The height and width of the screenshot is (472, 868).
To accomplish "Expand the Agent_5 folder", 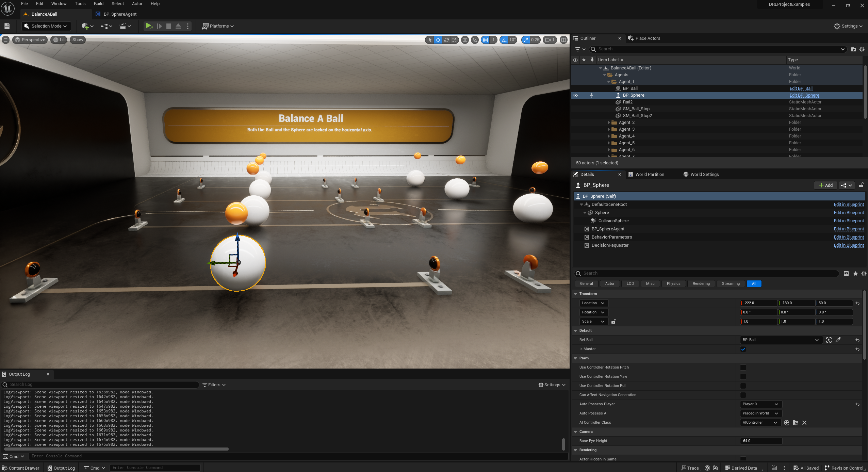I will point(609,143).
